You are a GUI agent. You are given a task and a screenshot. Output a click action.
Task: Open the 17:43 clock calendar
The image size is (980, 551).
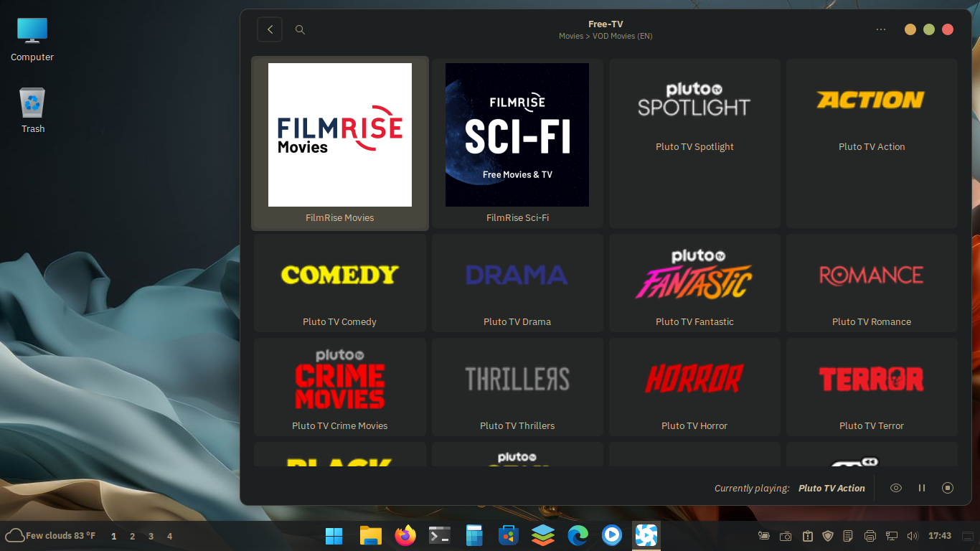(x=940, y=536)
